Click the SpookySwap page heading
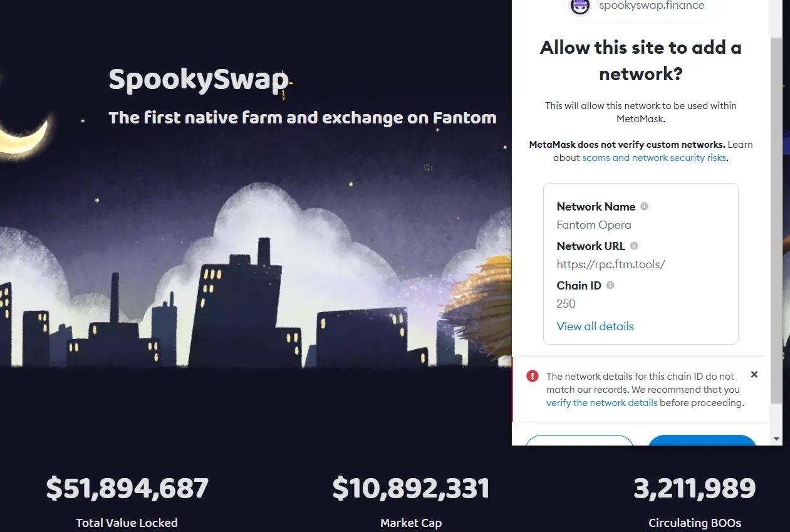The image size is (790, 532). [199, 80]
